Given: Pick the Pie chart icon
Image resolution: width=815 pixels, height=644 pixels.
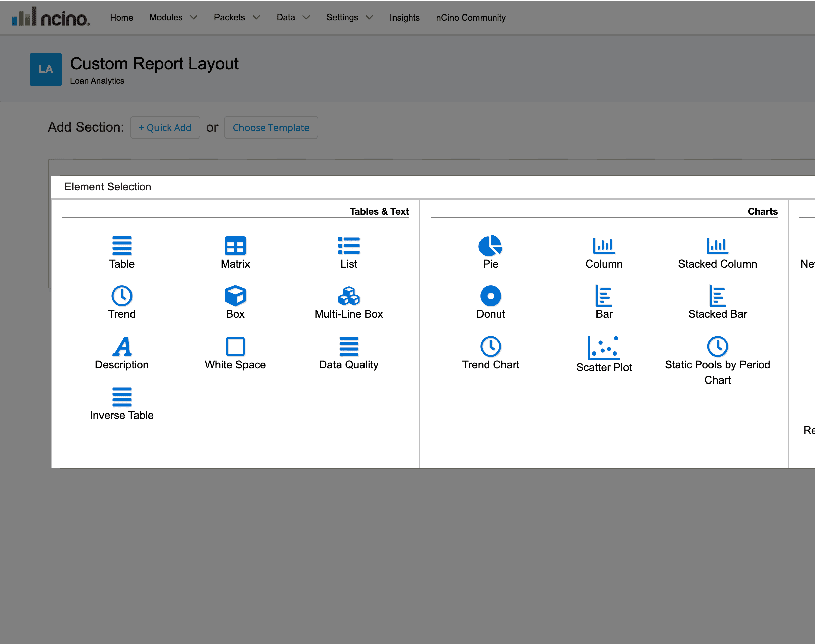Looking at the screenshot, I should [490, 246].
